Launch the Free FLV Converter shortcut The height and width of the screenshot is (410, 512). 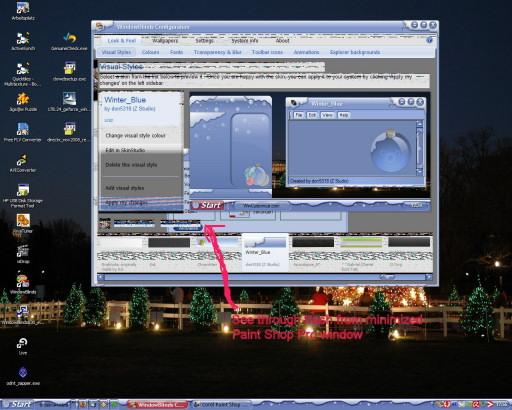[23, 132]
